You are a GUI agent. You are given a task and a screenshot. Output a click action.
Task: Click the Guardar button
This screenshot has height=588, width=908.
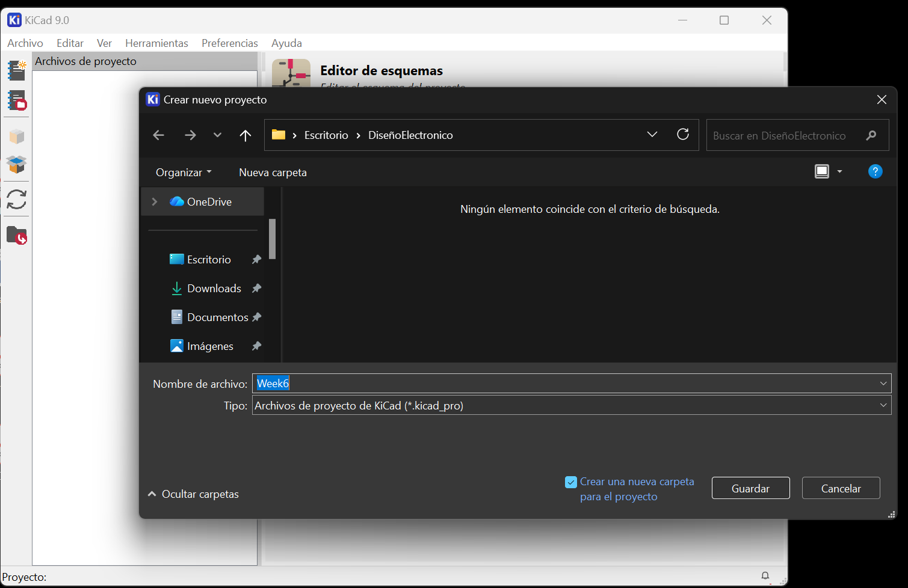point(750,488)
